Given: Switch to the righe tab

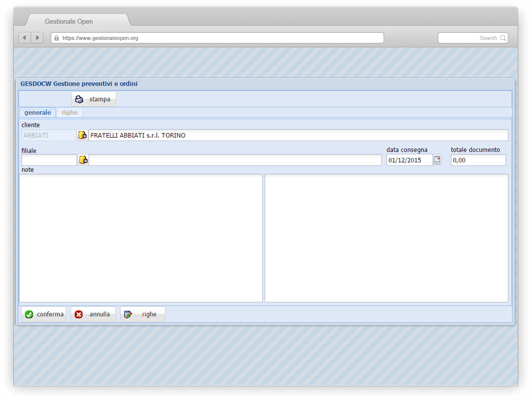Looking at the screenshot, I should click(x=70, y=112).
